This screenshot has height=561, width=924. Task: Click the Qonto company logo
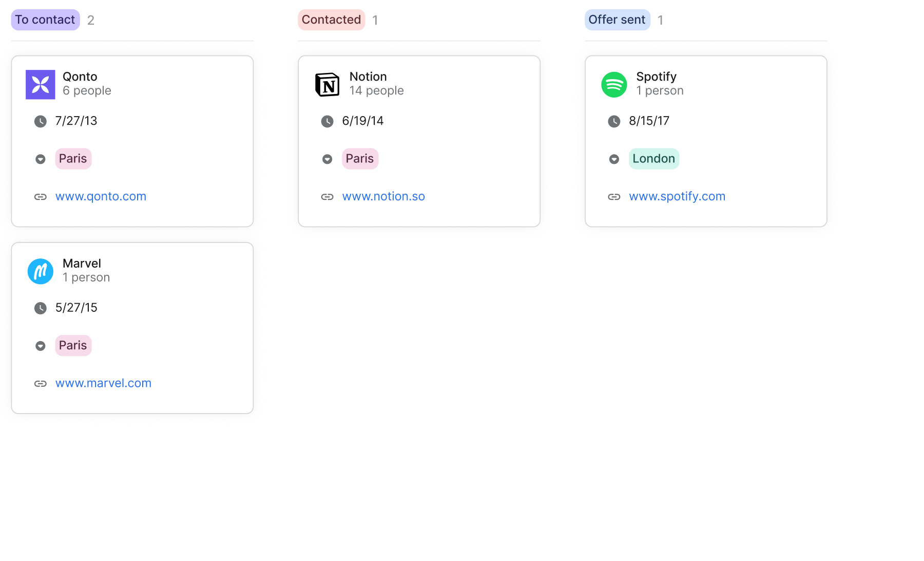pos(41,85)
